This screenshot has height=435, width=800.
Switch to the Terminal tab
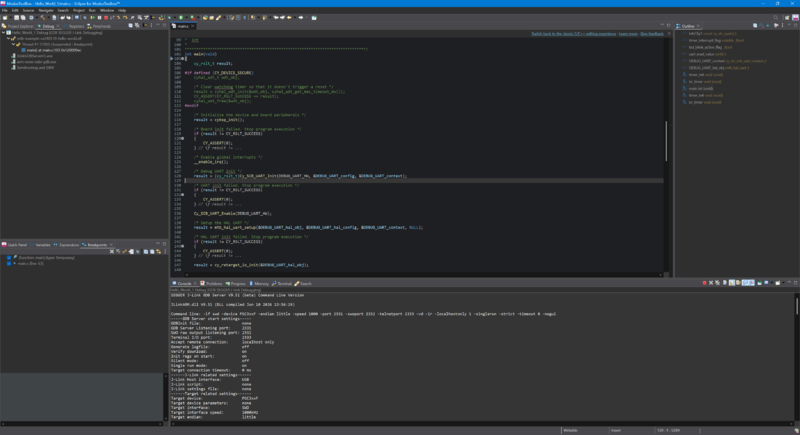[x=282, y=284]
